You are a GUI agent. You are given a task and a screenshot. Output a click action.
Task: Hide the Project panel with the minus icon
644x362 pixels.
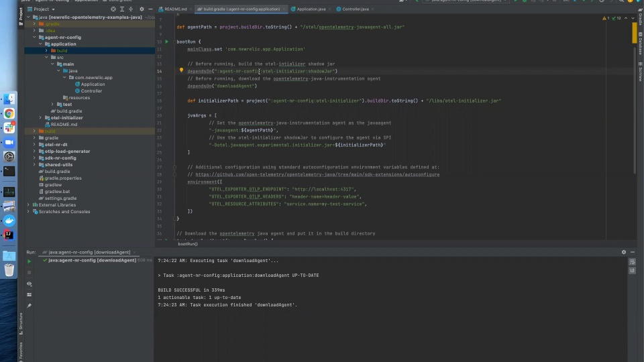point(150,9)
